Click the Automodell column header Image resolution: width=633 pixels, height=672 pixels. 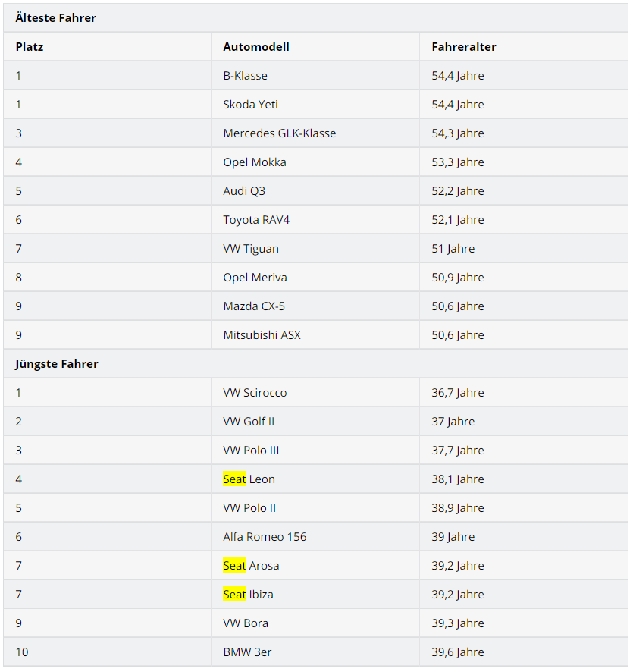(x=255, y=47)
